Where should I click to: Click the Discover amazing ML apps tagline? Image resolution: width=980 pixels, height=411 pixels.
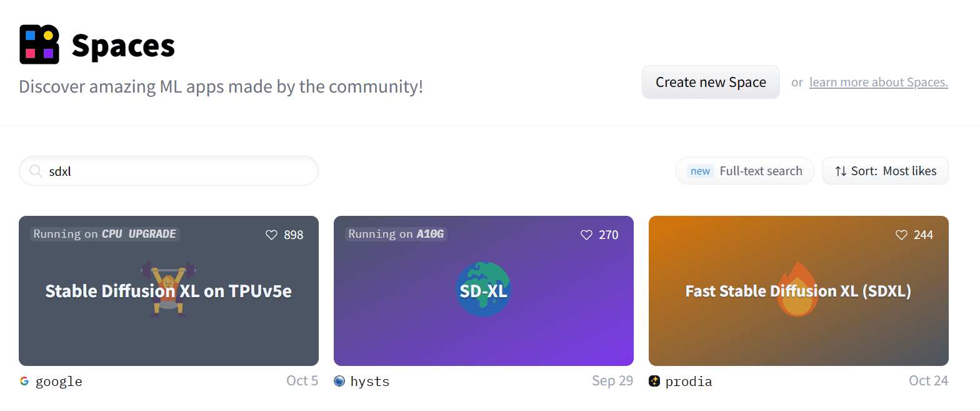pos(221,86)
